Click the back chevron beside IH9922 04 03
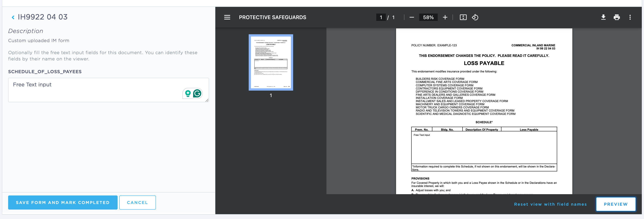This screenshot has width=644, height=219. tap(13, 17)
